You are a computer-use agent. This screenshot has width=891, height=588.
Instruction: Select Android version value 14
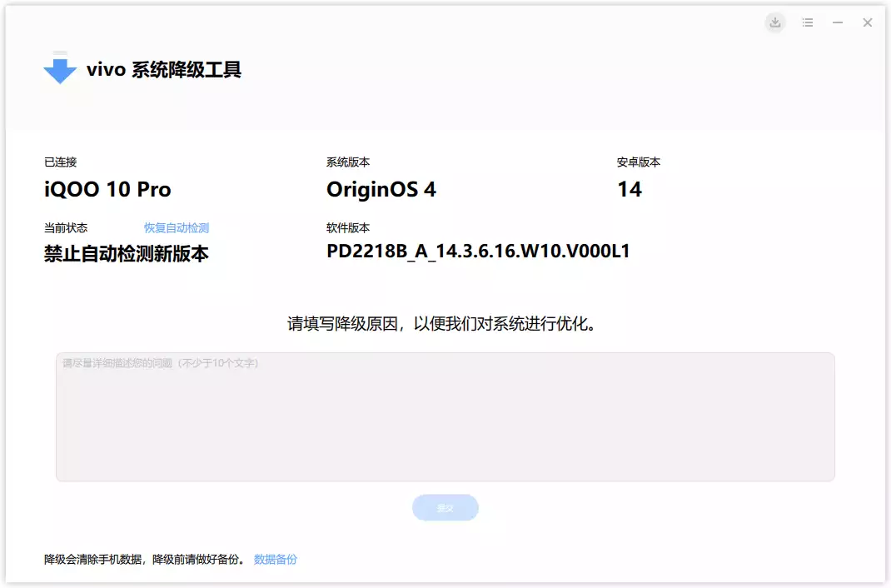pyautogui.click(x=630, y=189)
